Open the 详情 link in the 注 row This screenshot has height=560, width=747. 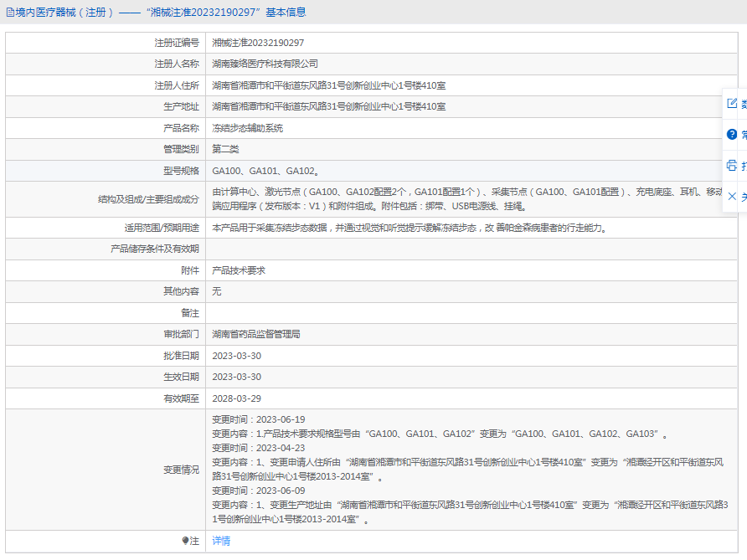pyautogui.click(x=221, y=541)
